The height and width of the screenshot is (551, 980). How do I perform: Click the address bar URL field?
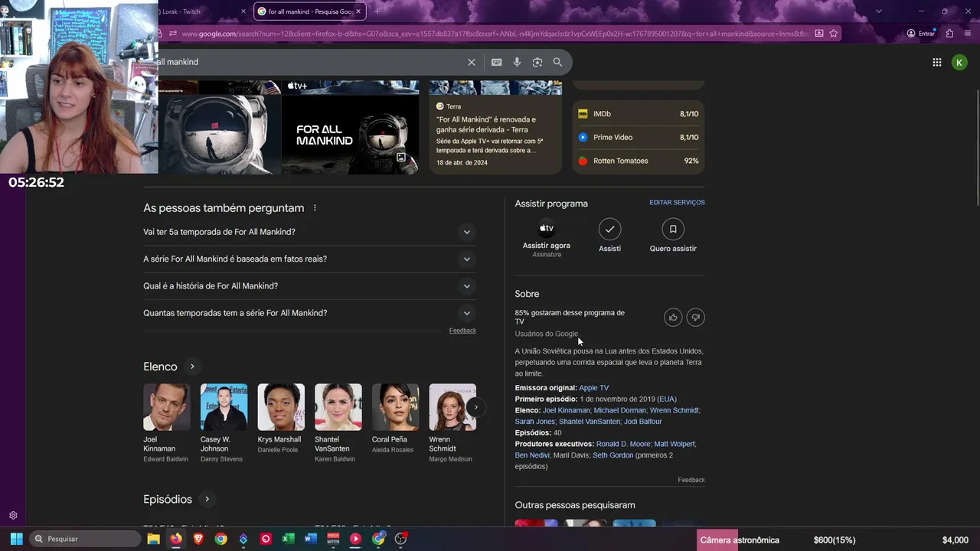point(494,34)
